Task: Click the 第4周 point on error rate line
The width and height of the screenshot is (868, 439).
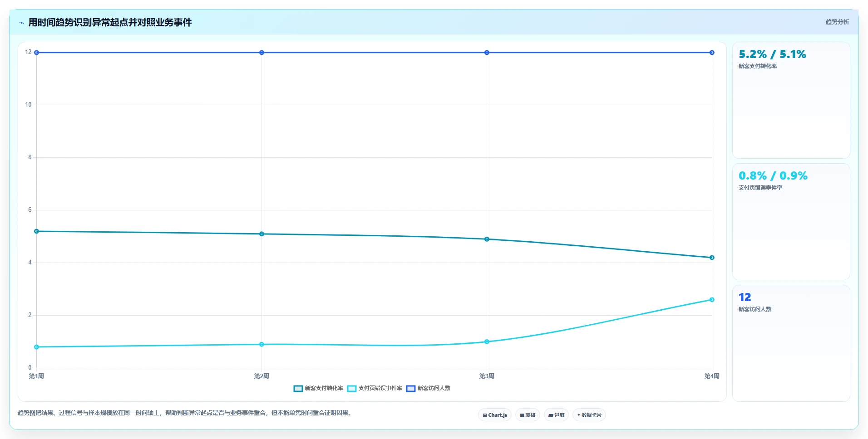Action: coord(712,300)
